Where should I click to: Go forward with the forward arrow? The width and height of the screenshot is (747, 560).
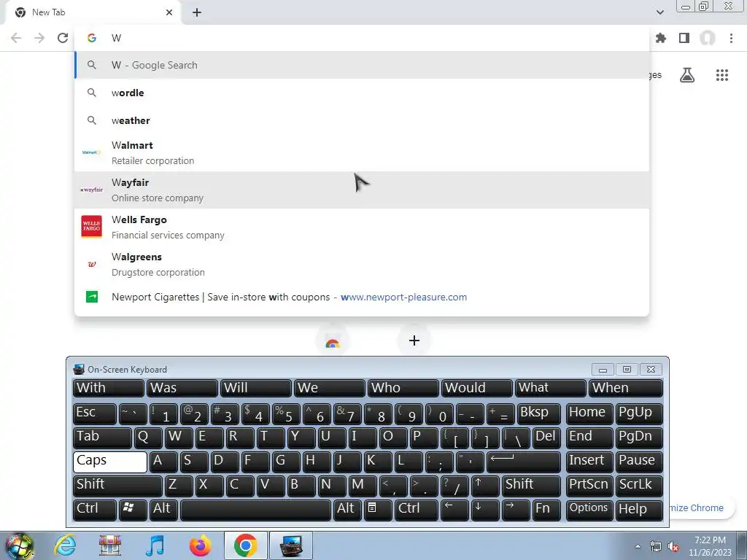pyautogui.click(x=39, y=38)
